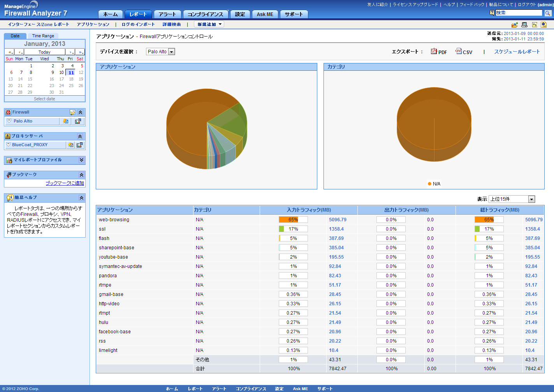Click the monitor icon in top-right toolbar
This screenshot has width=554, height=392.
click(x=524, y=24)
